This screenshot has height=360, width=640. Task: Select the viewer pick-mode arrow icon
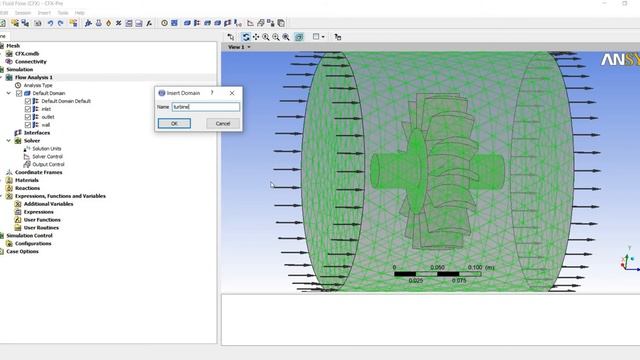point(231,37)
